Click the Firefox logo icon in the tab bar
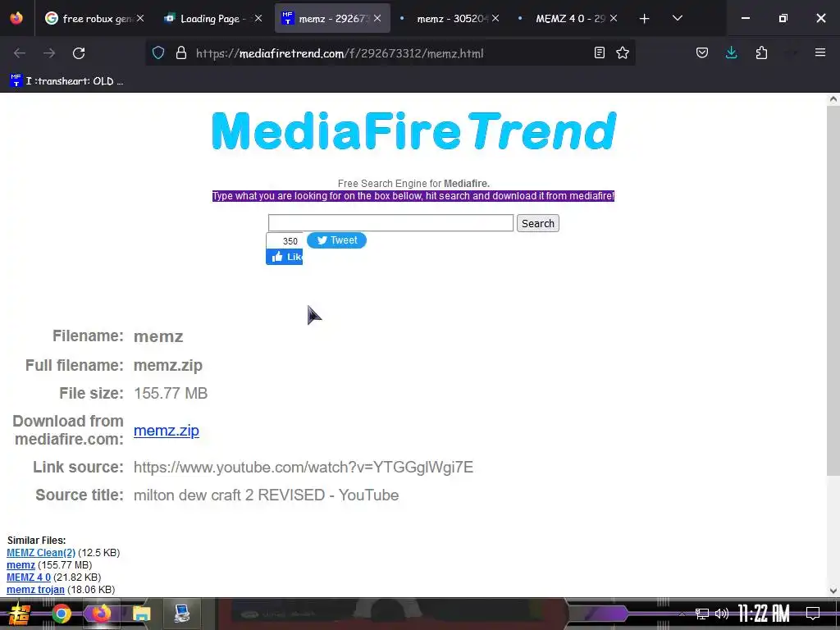This screenshot has width=840, height=630. coord(16,18)
